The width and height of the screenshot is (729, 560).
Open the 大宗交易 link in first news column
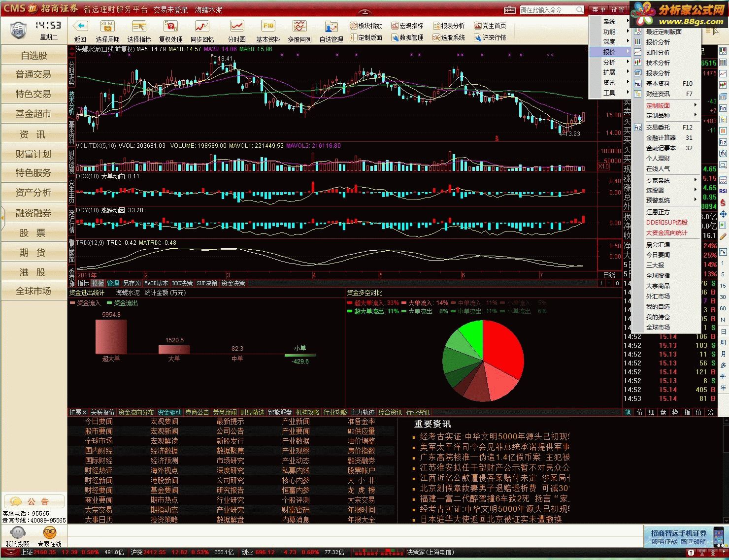99,510
